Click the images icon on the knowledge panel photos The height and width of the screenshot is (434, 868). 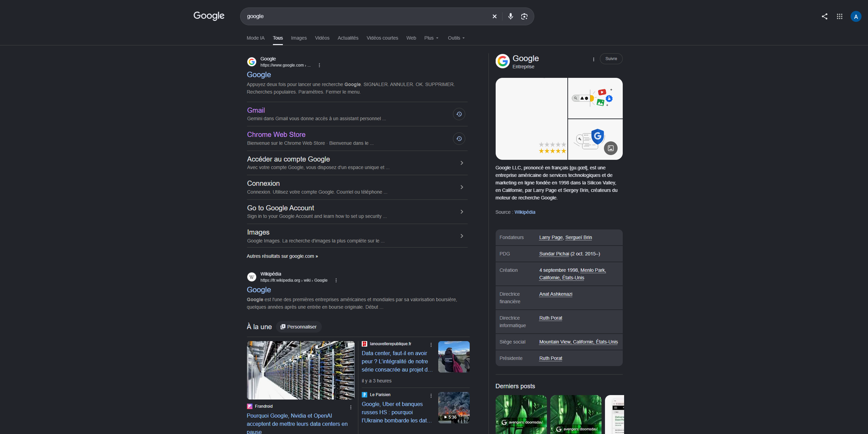click(x=610, y=148)
